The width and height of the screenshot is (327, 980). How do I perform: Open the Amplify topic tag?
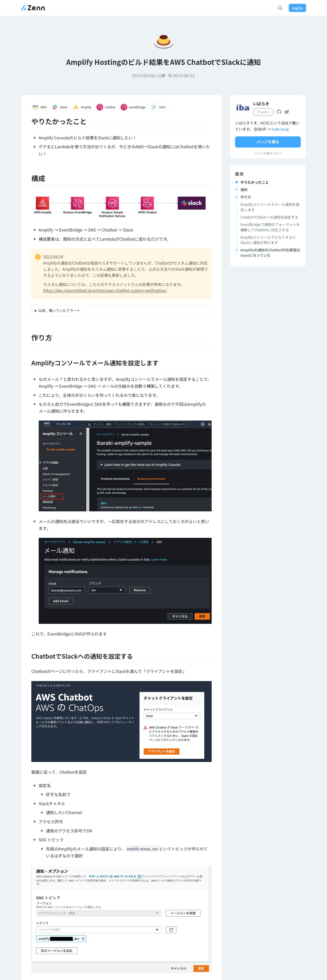click(x=83, y=107)
